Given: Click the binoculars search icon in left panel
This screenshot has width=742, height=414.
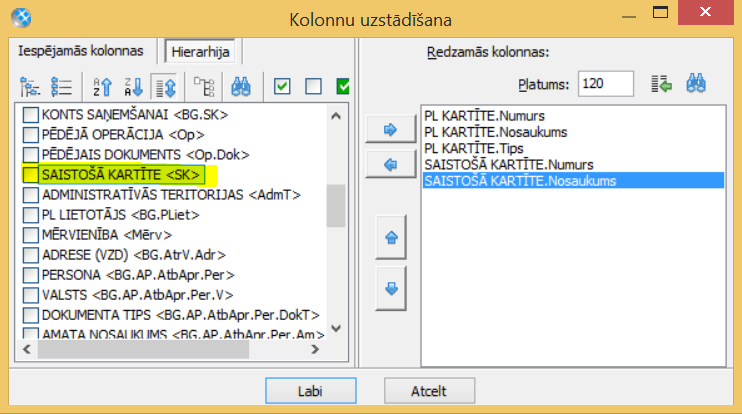Looking at the screenshot, I should [x=241, y=87].
